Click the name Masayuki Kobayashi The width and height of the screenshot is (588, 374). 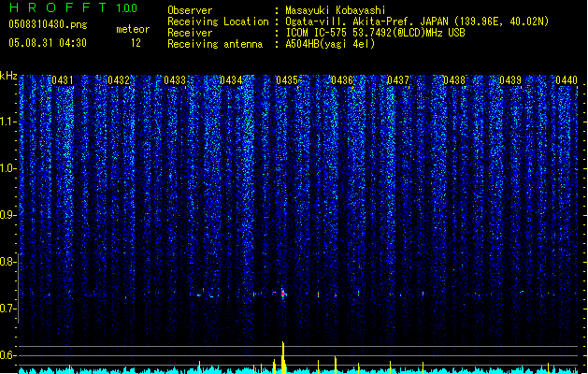click(x=336, y=10)
